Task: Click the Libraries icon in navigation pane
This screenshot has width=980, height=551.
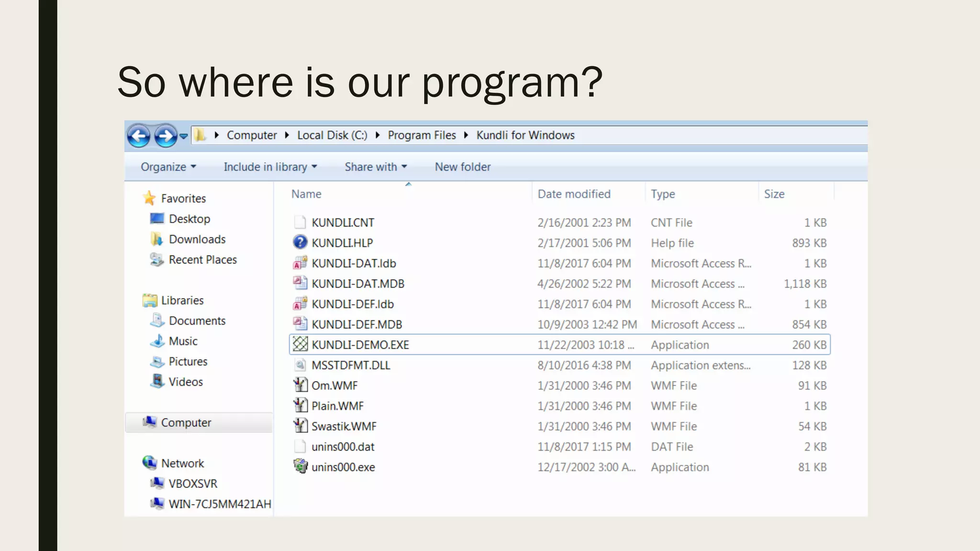Action: tap(150, 300)
